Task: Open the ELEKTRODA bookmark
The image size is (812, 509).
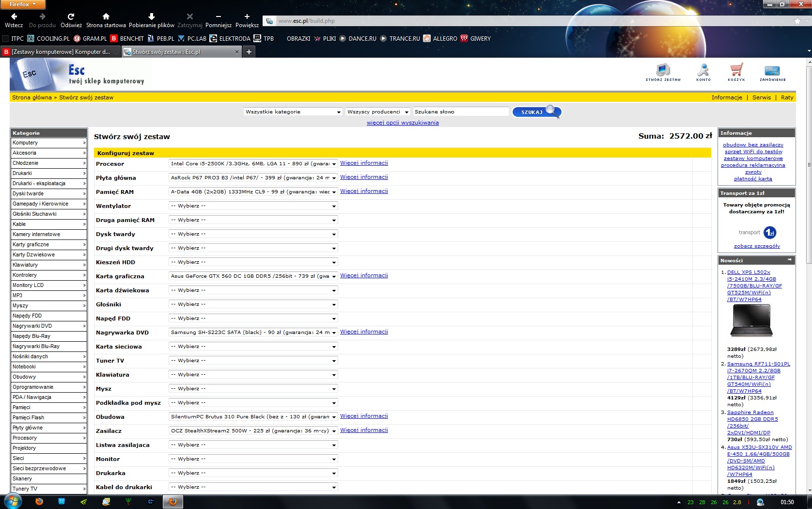Action: coord(230,39)
